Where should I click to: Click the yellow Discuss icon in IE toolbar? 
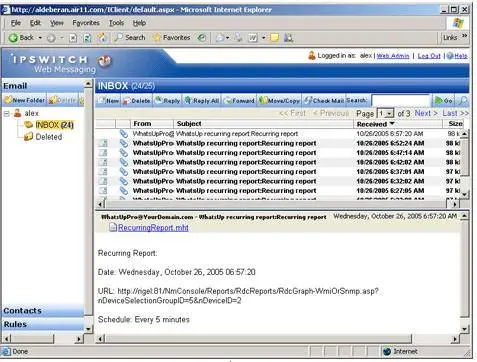[274, 38]
